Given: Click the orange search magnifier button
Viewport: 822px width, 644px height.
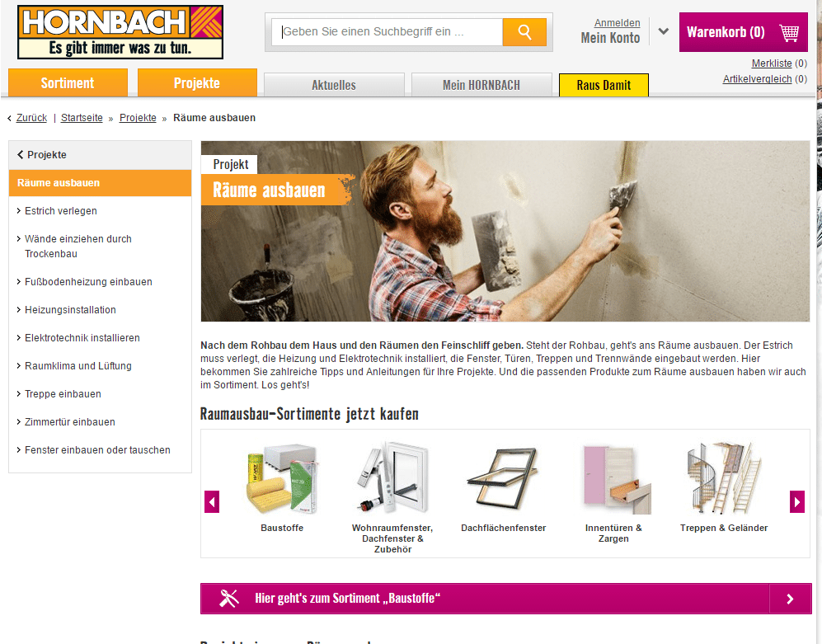Looking at the screenshot, I should [x=524, y=32].
